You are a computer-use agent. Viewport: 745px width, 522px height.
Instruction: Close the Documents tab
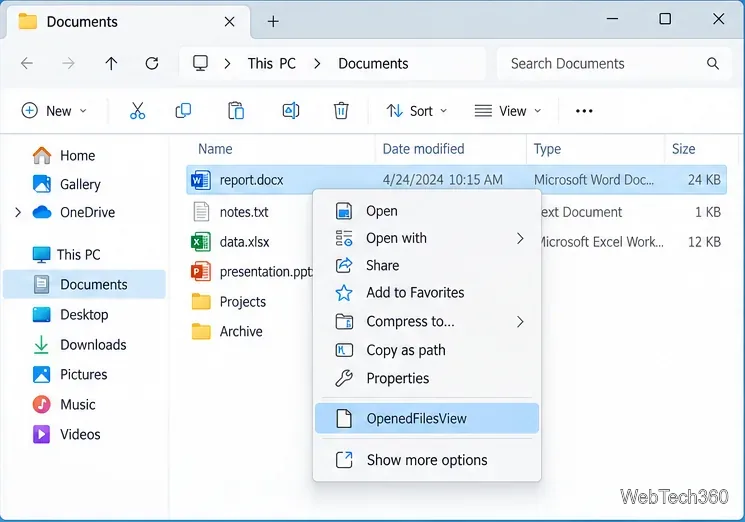click(x=229, y=21)
